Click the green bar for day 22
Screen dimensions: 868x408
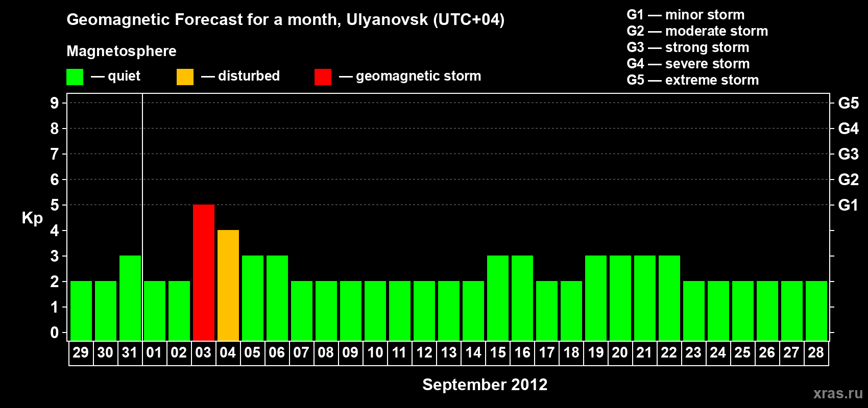[669, 298]
